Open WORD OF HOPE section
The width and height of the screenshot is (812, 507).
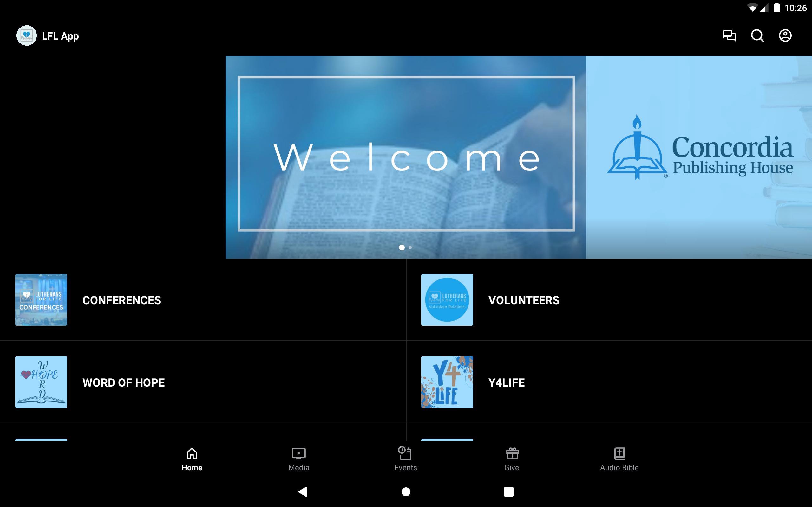tap(123, 382)
